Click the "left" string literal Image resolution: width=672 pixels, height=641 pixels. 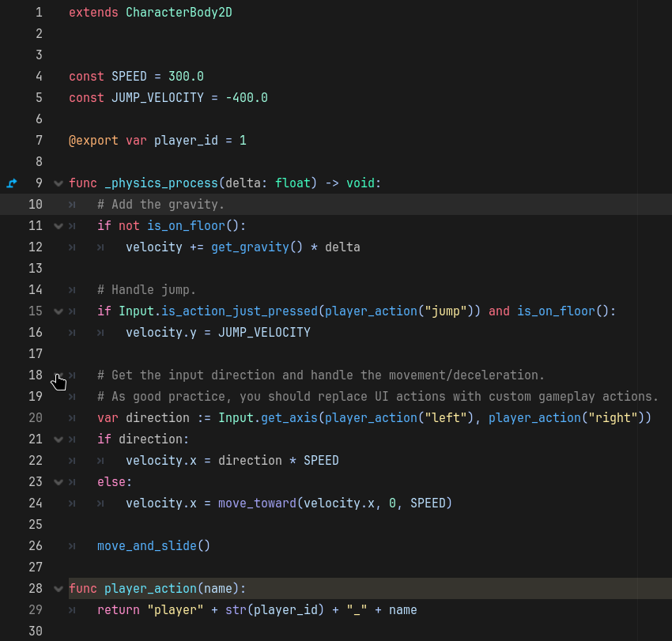click(446, 418)
